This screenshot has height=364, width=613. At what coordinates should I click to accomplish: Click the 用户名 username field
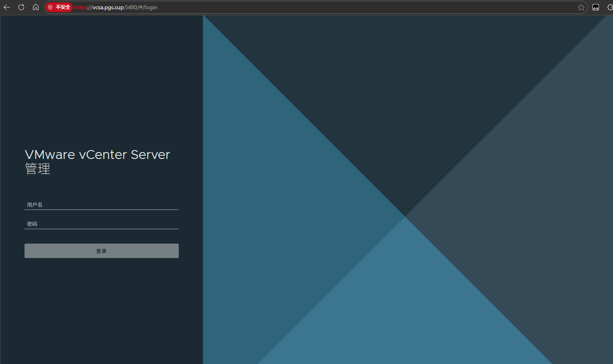pyautogui.click(x=102, y=205)
